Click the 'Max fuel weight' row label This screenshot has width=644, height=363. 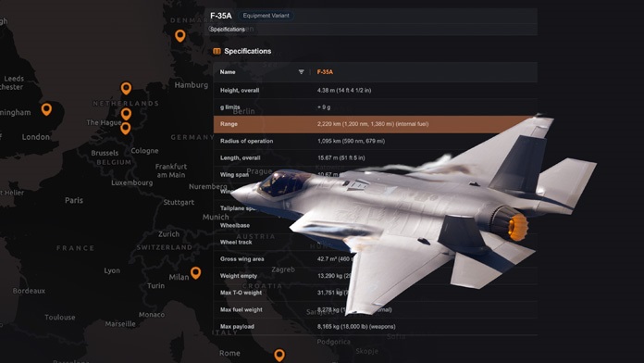pyautogui.click(x=241, y=309)
